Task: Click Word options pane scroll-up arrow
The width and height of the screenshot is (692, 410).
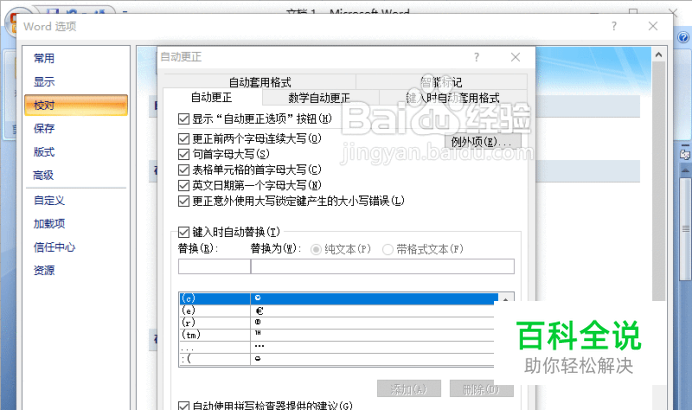Action: 659,55
